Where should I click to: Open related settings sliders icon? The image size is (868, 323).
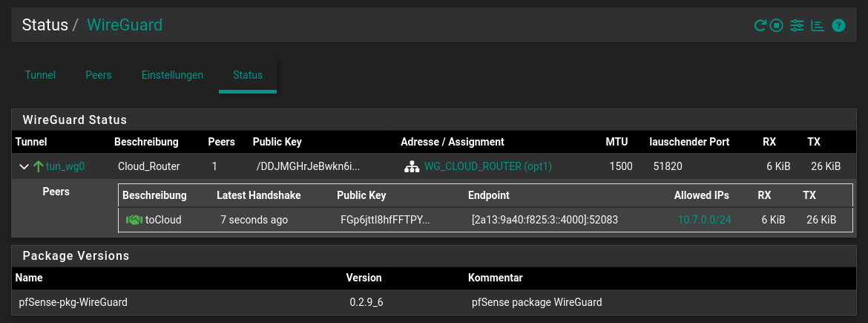click(x=797, y=26)
